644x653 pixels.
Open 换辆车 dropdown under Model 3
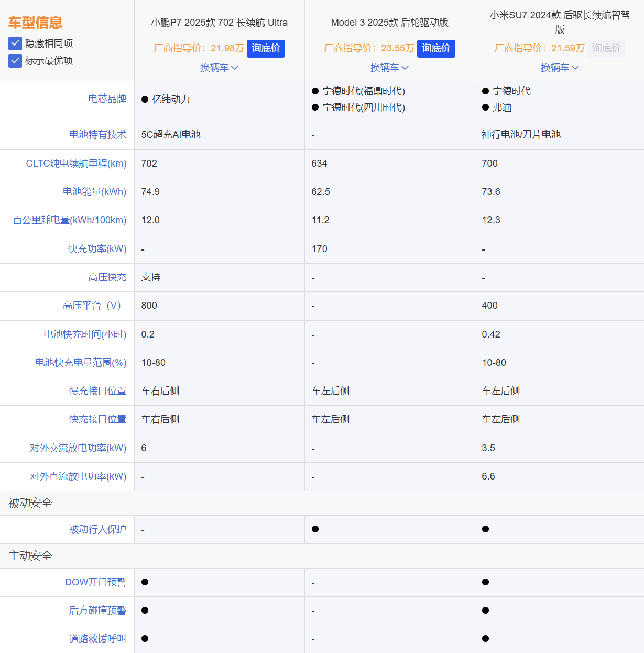390,68
